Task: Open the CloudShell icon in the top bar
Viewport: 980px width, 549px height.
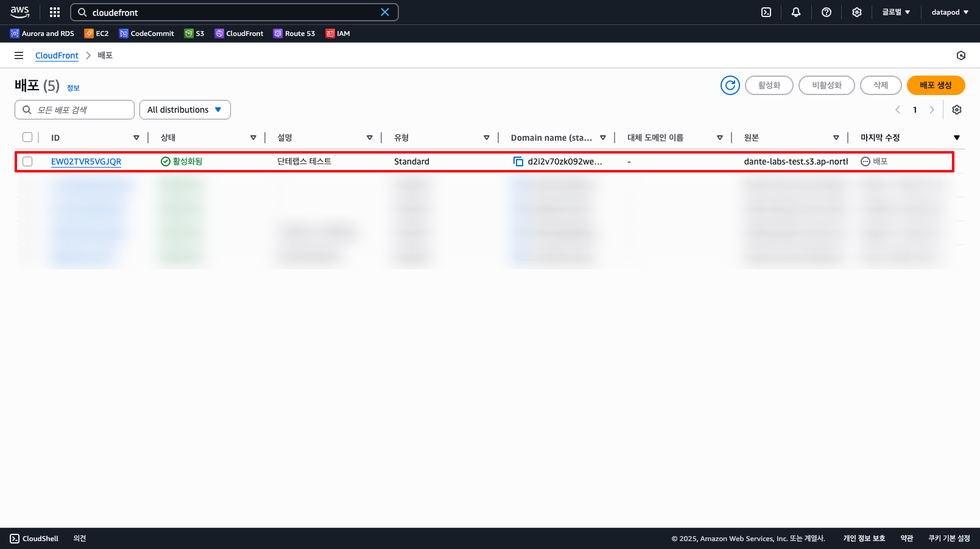Action: pos(766,12)
